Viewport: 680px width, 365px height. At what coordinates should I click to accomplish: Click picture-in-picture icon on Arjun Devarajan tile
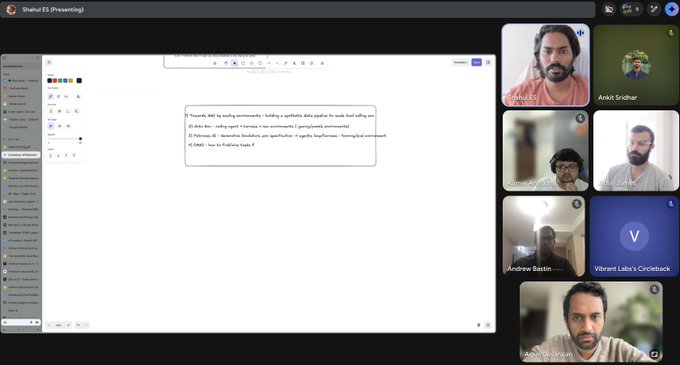coord(654,354)
